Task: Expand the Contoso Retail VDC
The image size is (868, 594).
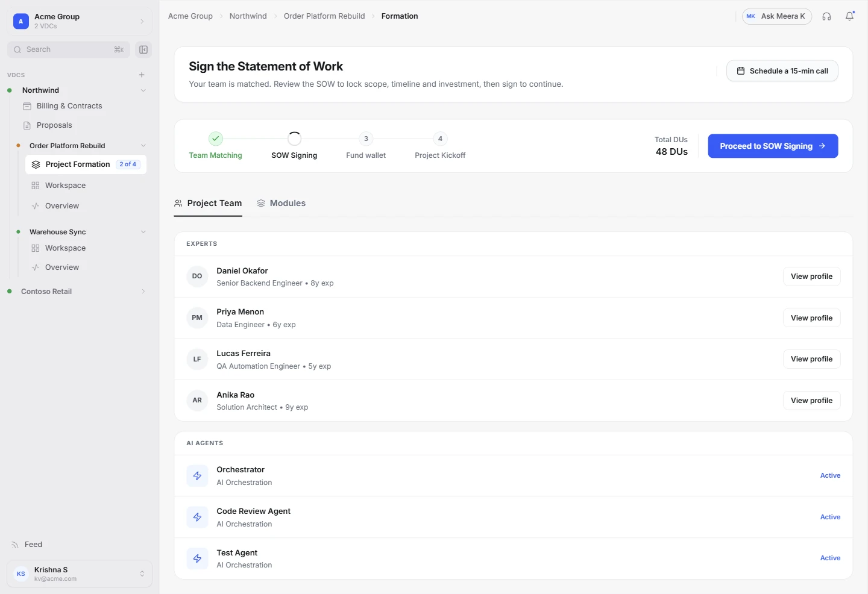Action: pos(143,292)
